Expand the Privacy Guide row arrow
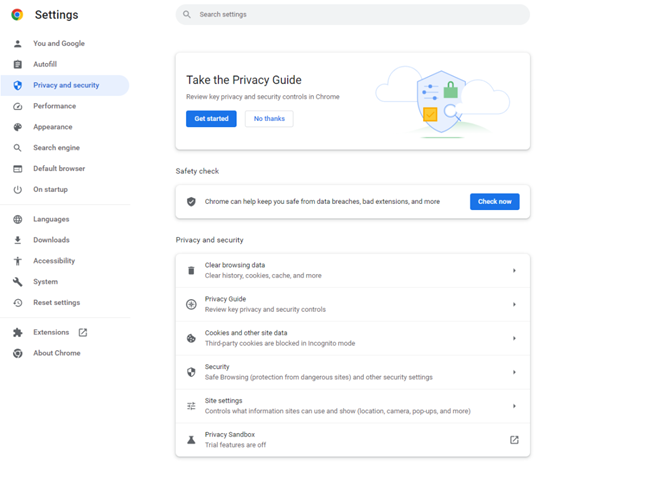652x482 pixels. click(514, 304)
